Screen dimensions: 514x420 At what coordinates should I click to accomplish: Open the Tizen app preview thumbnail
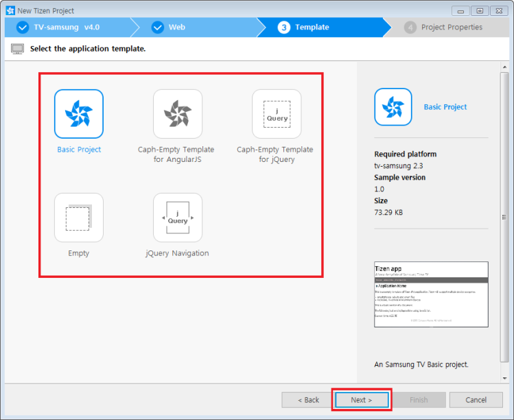coord(431,294)
